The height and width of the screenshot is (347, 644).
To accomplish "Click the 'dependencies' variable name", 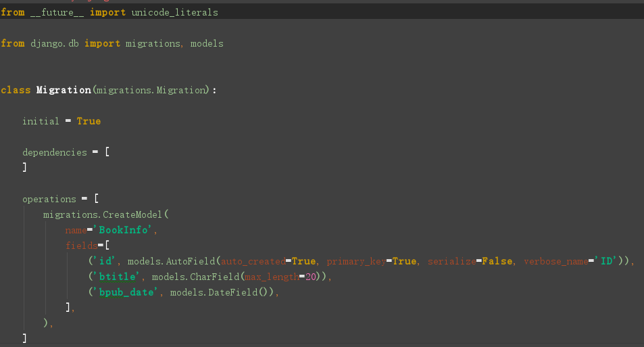I will tap(55, 153).
